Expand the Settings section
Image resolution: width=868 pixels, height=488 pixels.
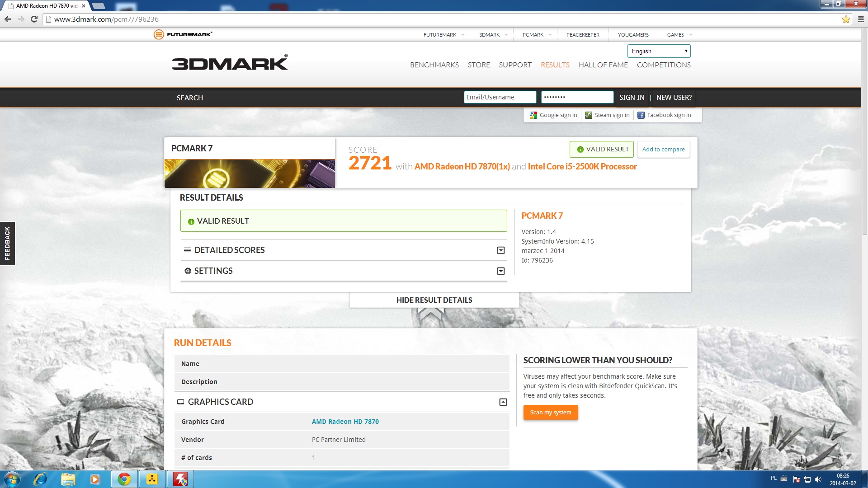point(500,271)
